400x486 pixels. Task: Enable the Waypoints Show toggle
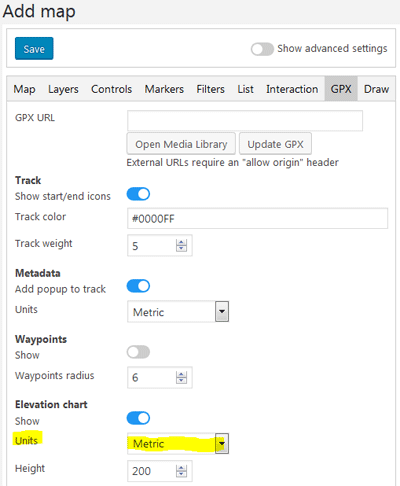click(138, 352)
